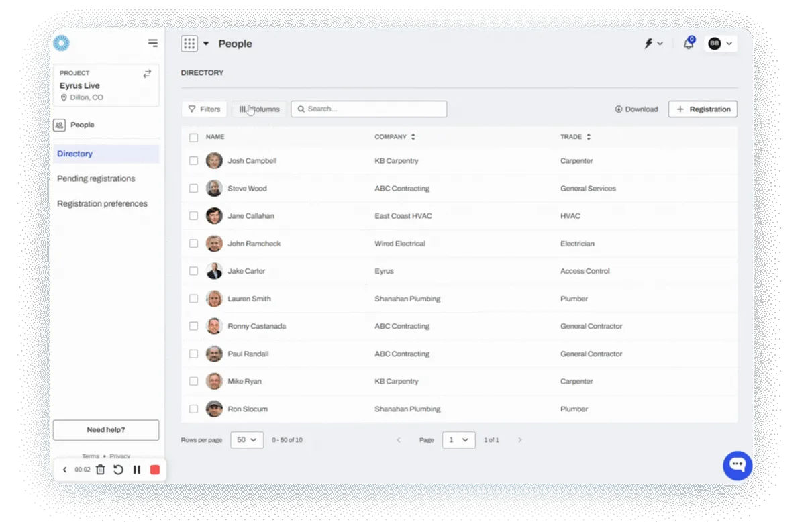Open the apps grid icon beside People
This screenshot has width=812, height=522.
coord(190,43)
